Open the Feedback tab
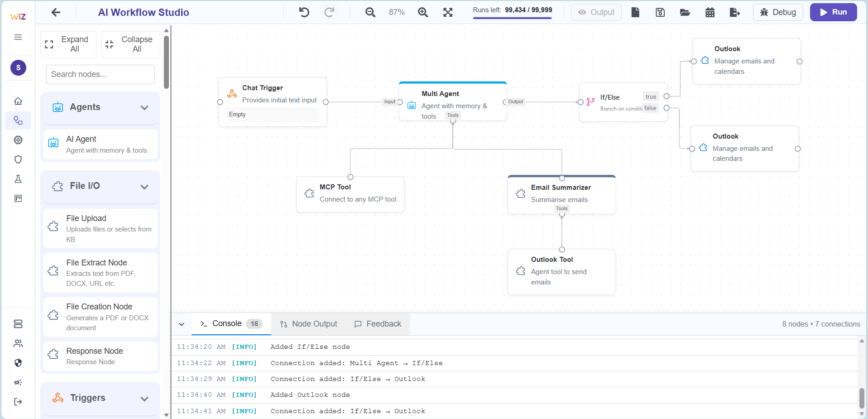This screenshot has height=419, width=868. tap(378, 323)
